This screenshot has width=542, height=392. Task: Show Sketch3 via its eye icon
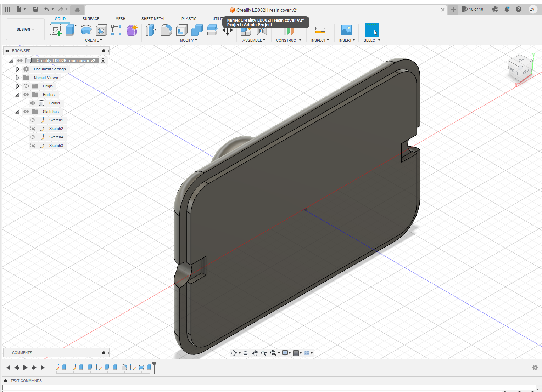point(33,146)
